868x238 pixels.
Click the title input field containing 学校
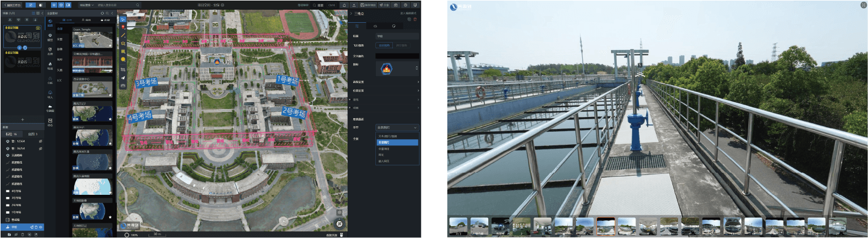pos(397,36)
